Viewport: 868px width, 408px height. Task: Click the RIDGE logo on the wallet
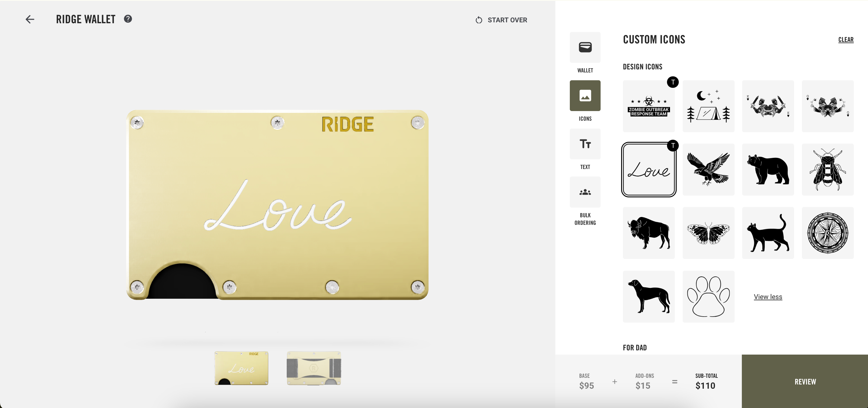[x=347, y=124]
